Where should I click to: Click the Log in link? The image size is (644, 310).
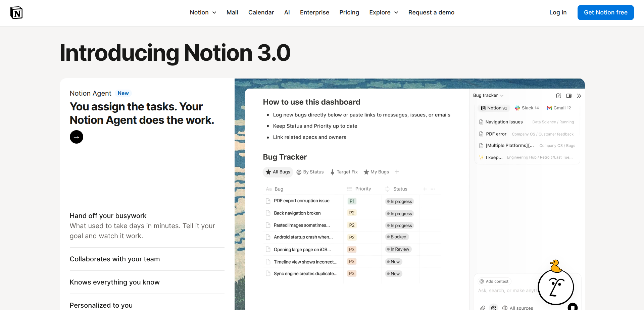(558, 12)
